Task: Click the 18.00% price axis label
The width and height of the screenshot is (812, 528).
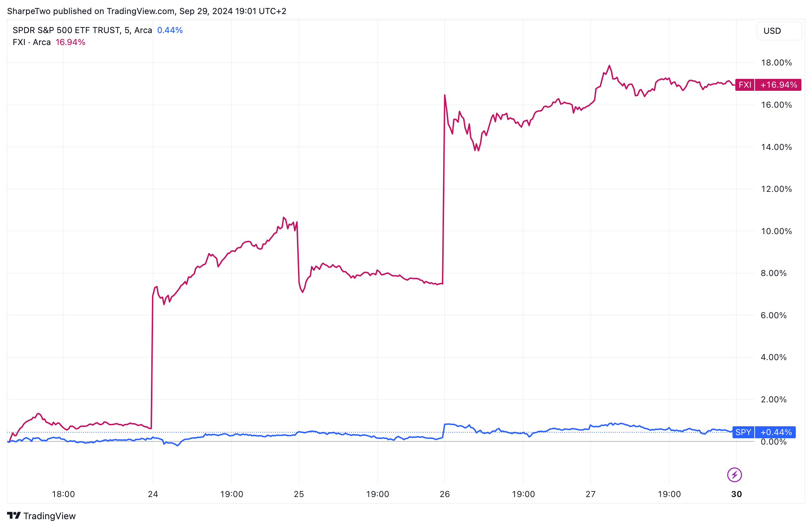Action: tap(776, 63)
